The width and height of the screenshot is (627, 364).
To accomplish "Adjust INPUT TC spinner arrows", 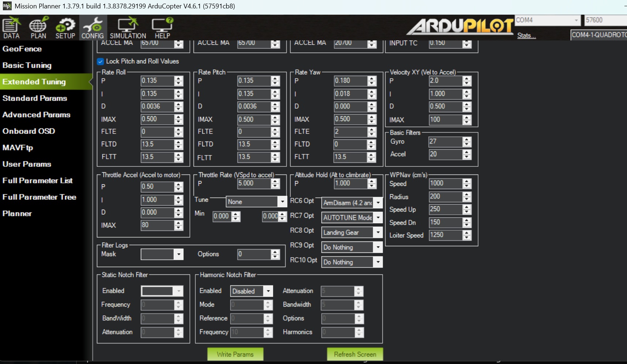I will click(x=467, y=44).
